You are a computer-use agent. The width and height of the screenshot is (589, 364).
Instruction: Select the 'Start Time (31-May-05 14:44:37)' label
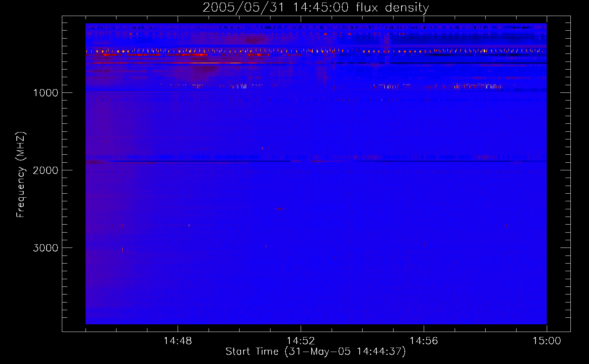click(316, 352)
